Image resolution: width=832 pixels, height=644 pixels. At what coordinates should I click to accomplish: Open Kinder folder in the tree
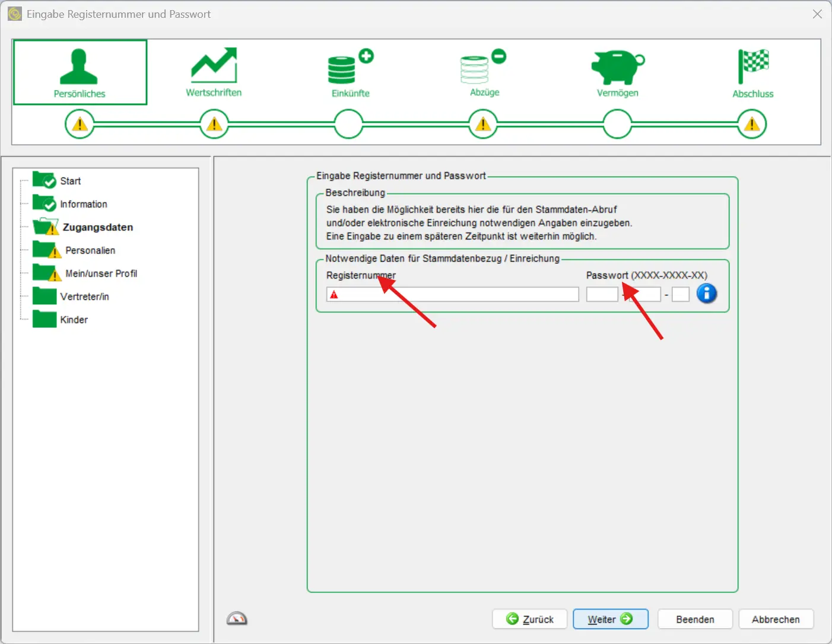pyautogui.click(x=74, y=320)
